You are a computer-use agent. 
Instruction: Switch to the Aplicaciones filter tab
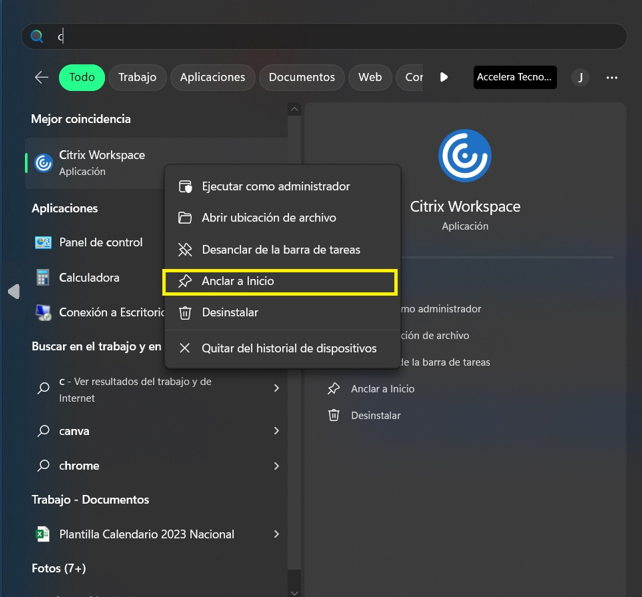(212, 77)
